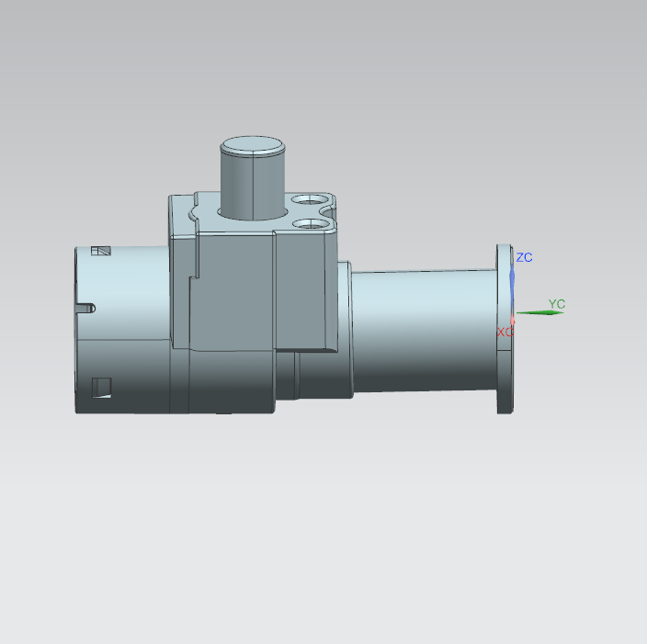Screen dimensions: 647x644
Task: Click the red XC axis label
Action: click(504, 331)
